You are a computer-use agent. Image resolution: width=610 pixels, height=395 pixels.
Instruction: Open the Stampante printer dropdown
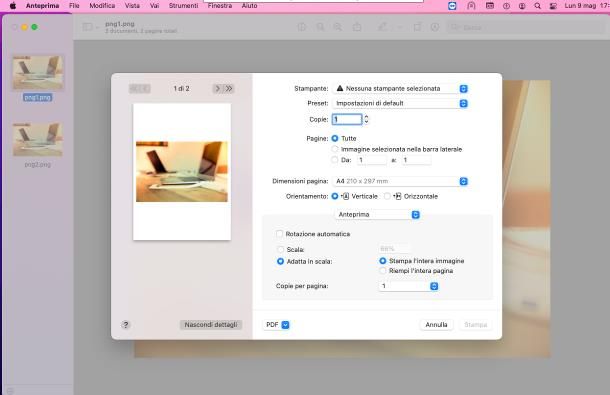tap(400, 89)
